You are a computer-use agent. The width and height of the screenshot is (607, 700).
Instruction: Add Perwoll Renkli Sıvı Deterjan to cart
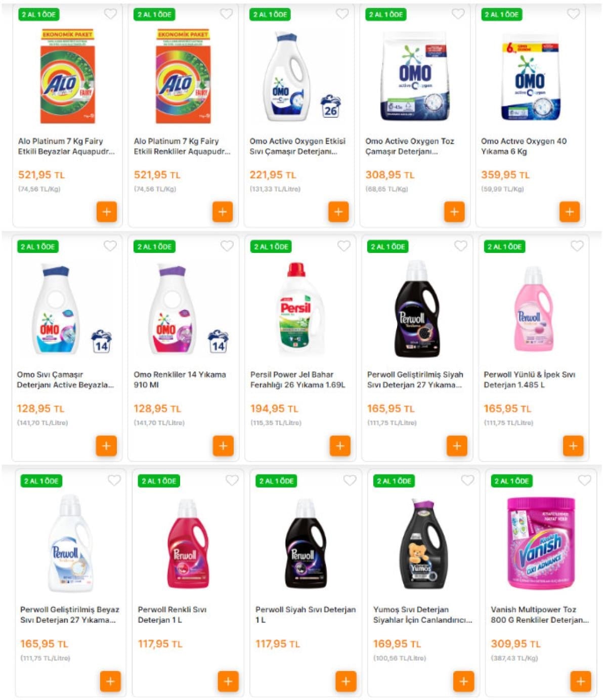pyautogui.click(x=228, y=681)
